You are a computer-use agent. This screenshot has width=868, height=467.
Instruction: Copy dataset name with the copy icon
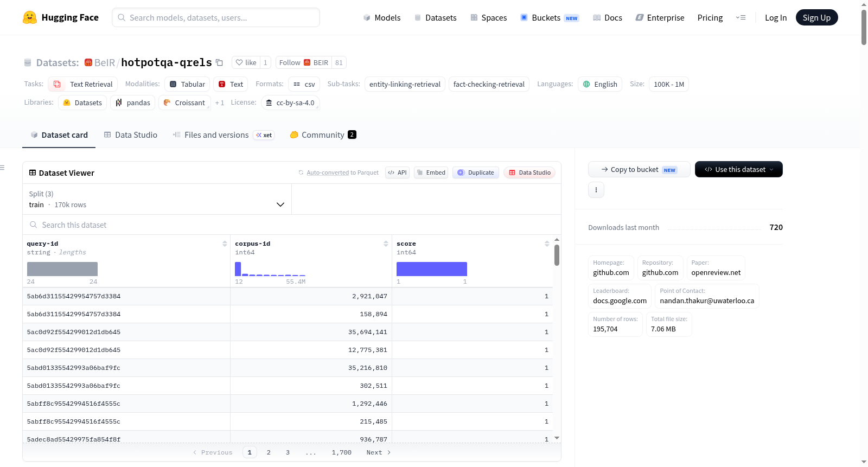[x=219, y=62]
